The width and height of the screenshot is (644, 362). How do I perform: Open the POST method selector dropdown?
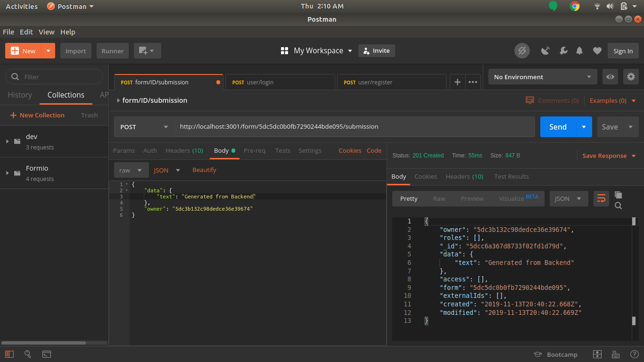(144, 126)
